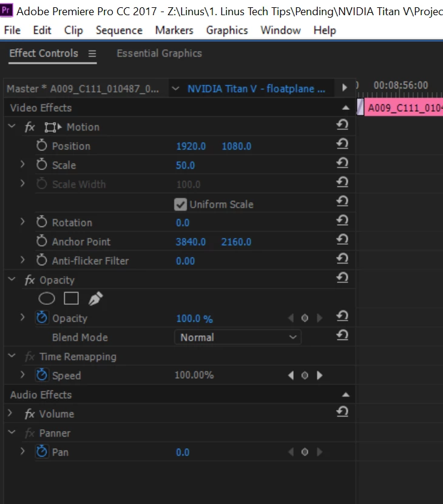
Task: Toggle the Motion fx effect on/off
Action: (30, 127)
